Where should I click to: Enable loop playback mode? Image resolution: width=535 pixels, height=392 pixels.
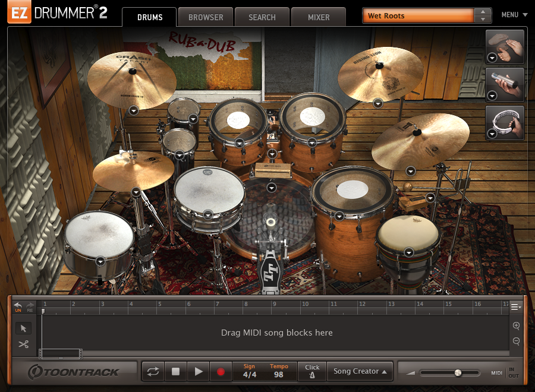pos(153,371)
